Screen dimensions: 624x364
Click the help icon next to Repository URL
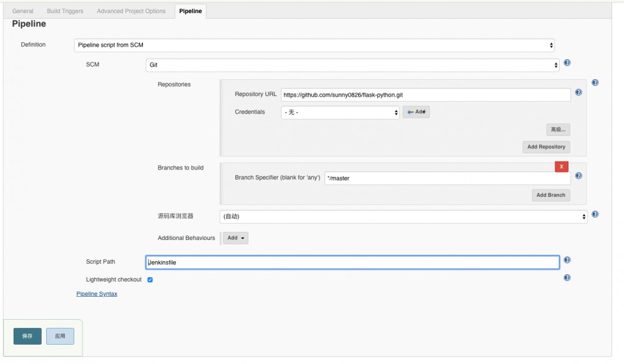[578, 92]
